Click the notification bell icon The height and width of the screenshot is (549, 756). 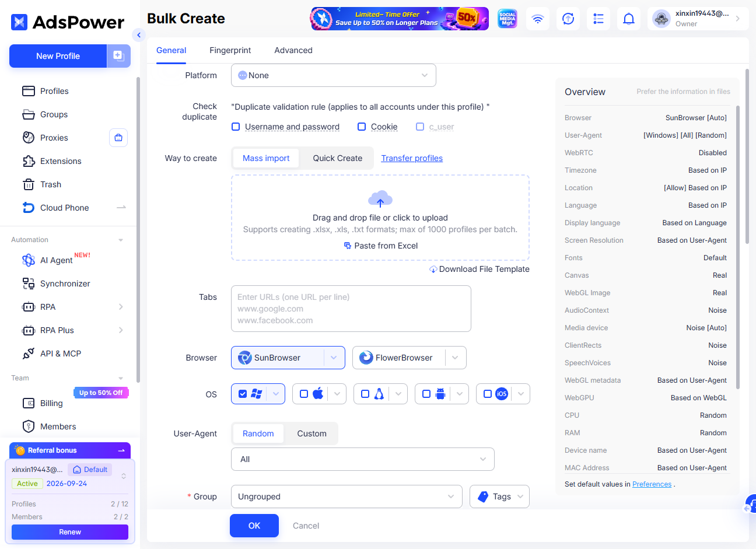tap(629, 19)
